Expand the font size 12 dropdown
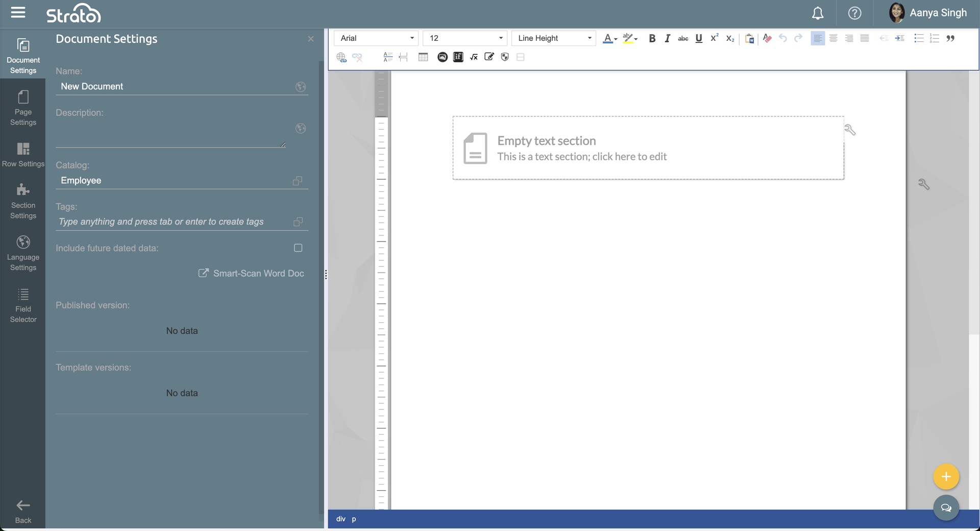 pyautogui.click(x=464, y=38)
